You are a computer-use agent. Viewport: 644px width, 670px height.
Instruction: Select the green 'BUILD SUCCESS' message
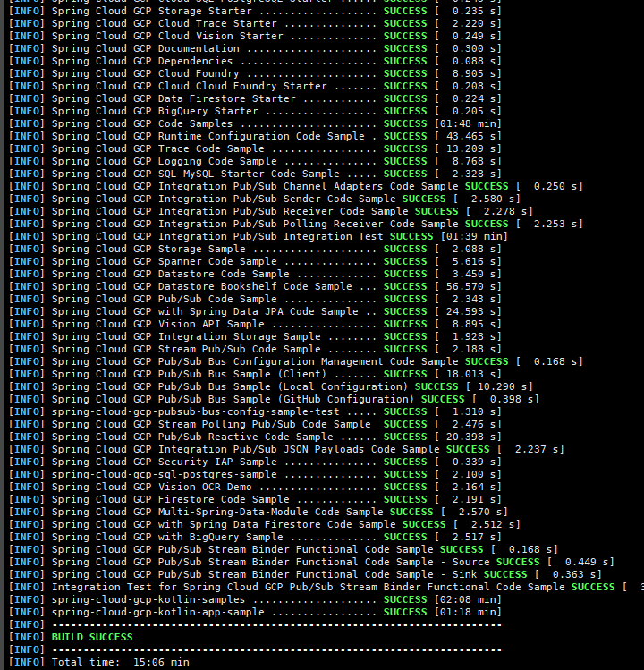[92, 638]
